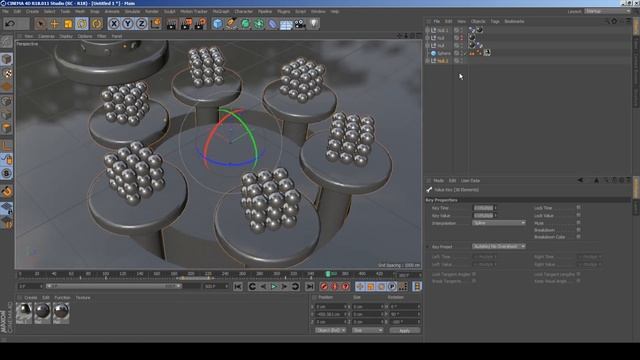Go to end of animation

click(310, 287)
